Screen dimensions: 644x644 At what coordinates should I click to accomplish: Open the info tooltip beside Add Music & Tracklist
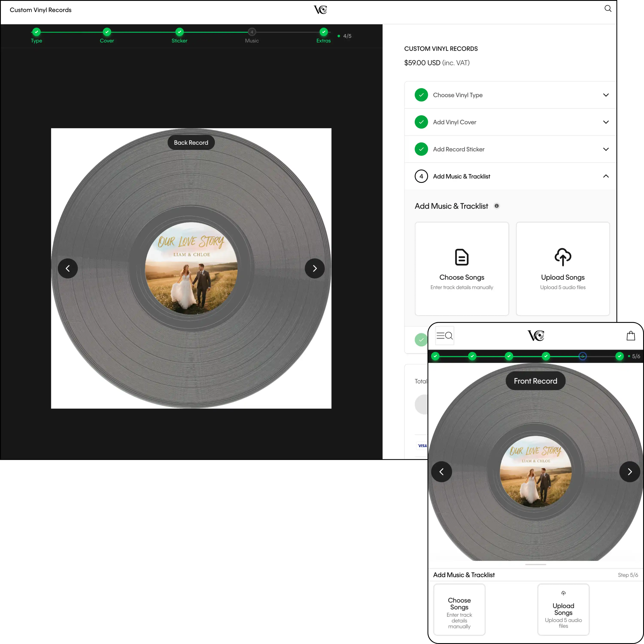pyautogui.click(x=497, y=206)
